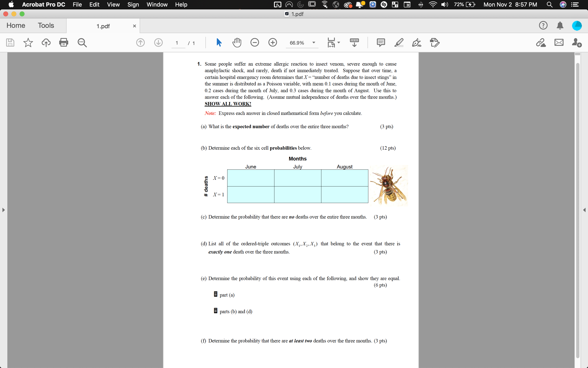588x368 pixels.
Task: Open the blue account profile avatar
Action: point(577,26)
